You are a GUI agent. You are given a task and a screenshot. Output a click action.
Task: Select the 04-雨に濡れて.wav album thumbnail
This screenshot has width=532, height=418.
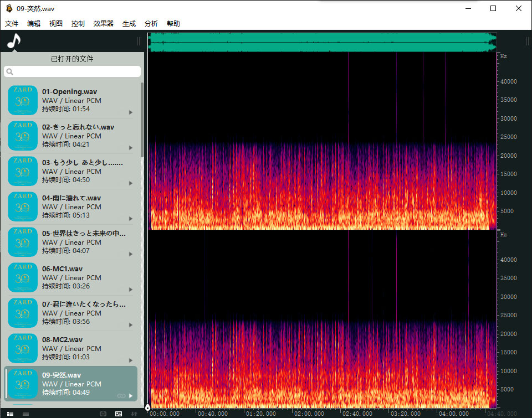coord(23,207)
